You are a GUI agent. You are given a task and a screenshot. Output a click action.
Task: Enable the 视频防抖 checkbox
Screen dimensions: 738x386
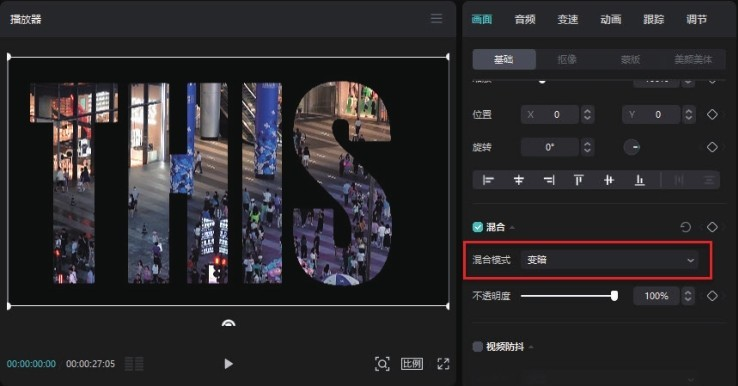478,347
